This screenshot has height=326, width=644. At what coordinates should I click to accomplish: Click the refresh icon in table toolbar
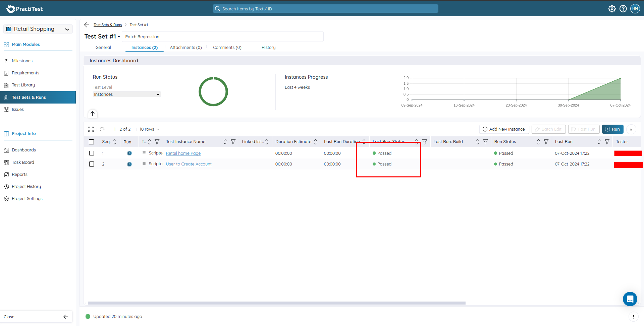coord(102,129)
